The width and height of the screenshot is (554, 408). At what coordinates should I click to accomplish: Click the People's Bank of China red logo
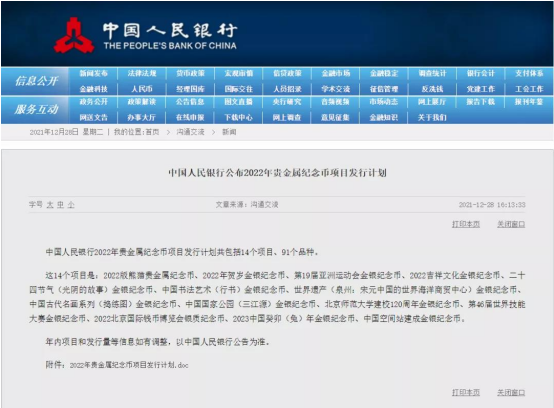pos(74,35)
